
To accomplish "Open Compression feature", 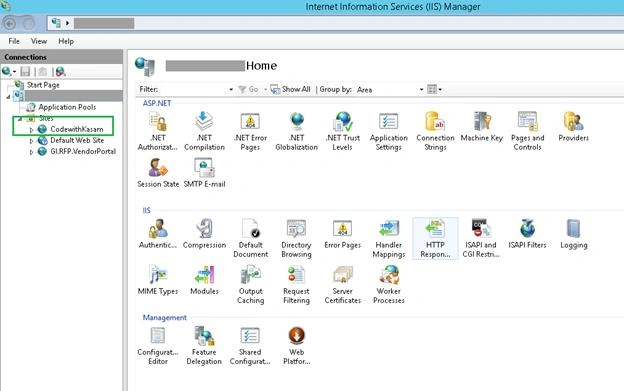I will [204, 233].
